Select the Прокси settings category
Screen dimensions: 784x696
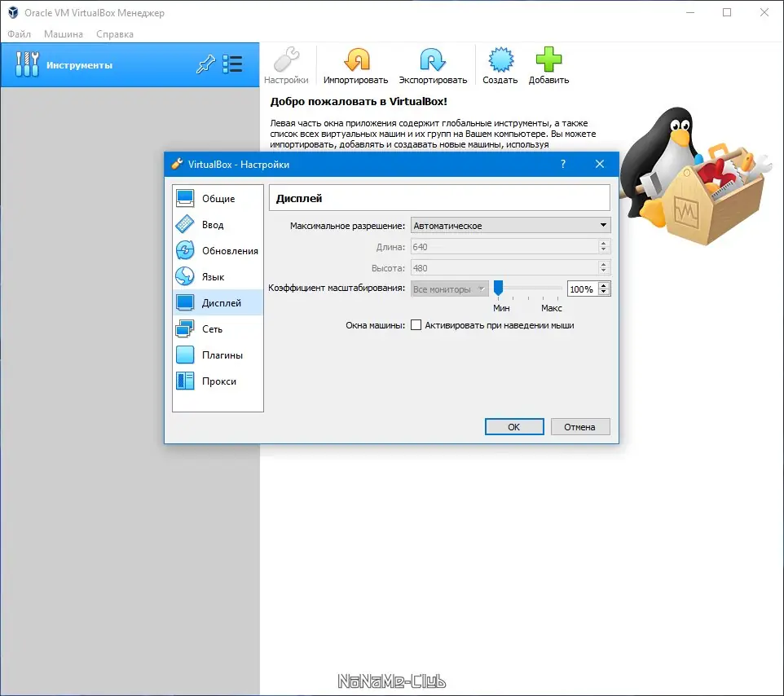[218, 381]
